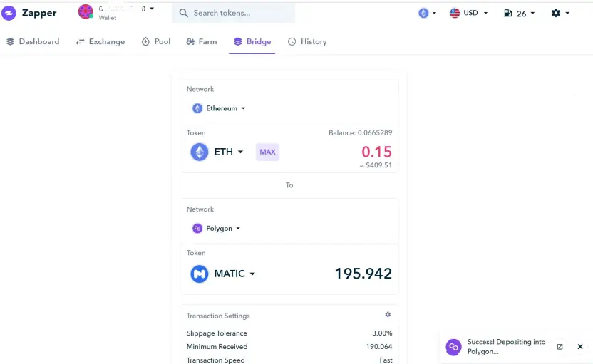The height and width of the screenshot is (364, 593).
Task: Open the wallet avatar icon
Action: point(86,11)
